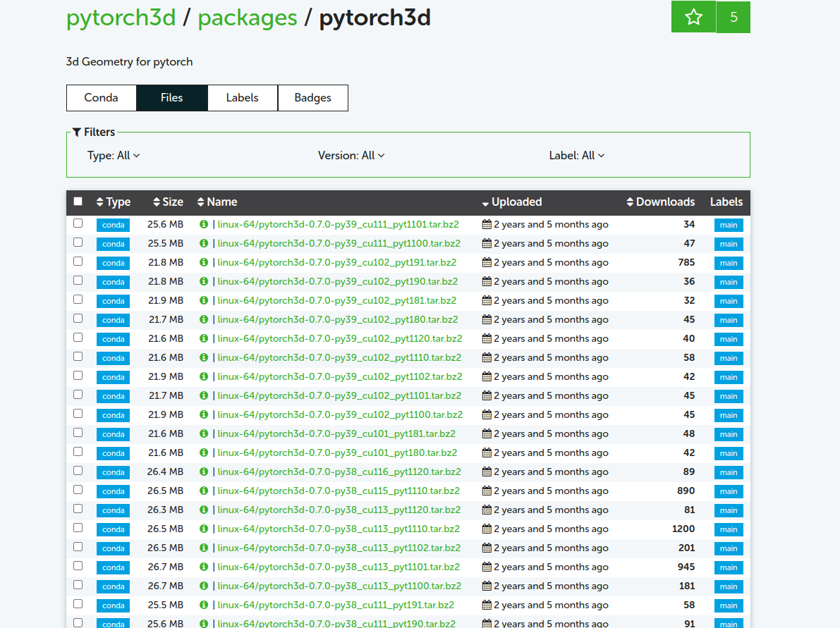Click info icon for py38_cu113_pyt1110 file
Image resolution: width=840 pixels, height=628 pixels.
click(x=204, y=529)
